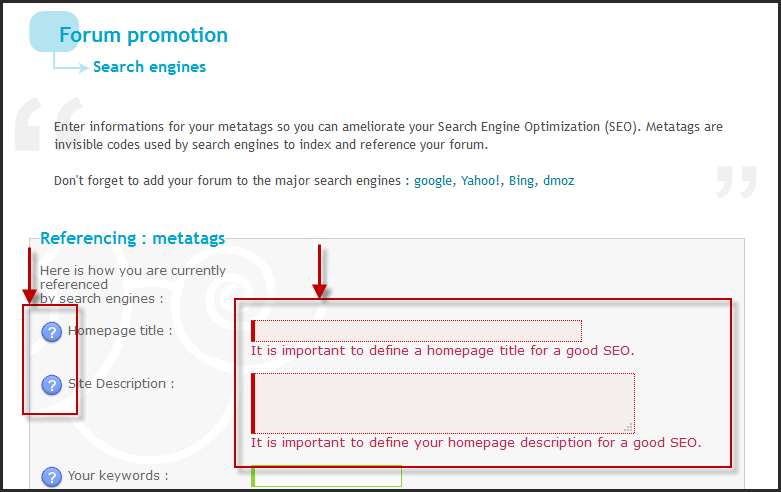The width and height of the screenshot is (781, 492).
Task: Click the homepage description SEO warning message
Action: click(476, 443)
